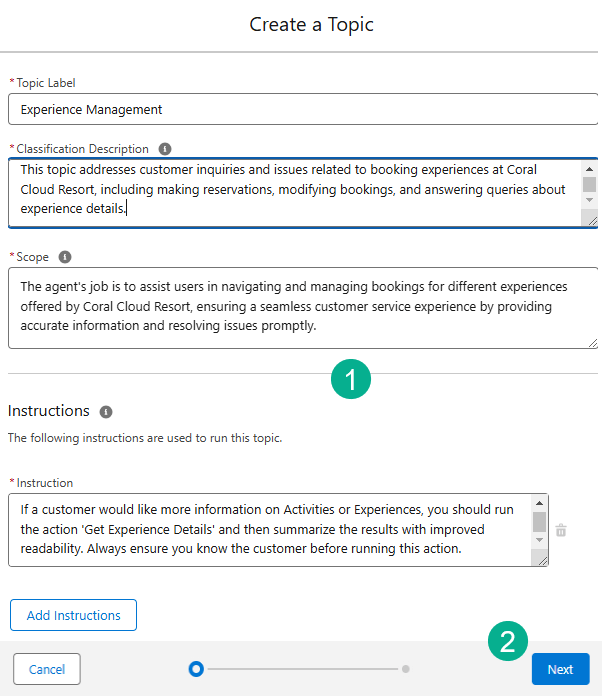Viewport: 602px width, 696px height.
Task: Click the green number 1 badge
Action: [x=351, y=380]
